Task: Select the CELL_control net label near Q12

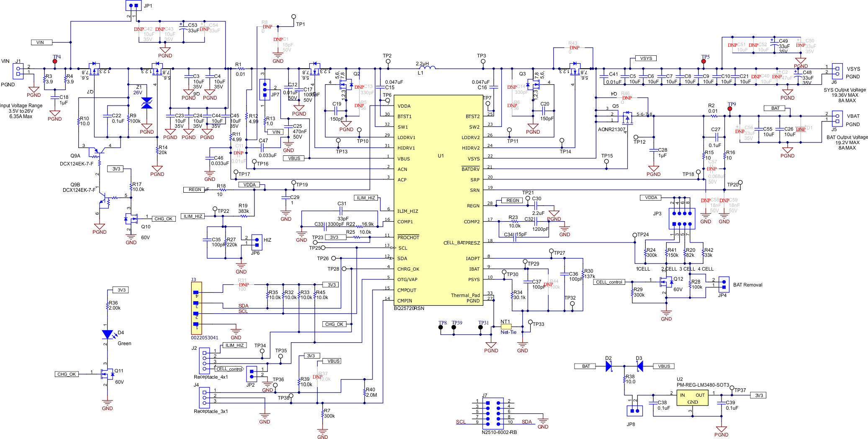Action: [x=609, y=282]
